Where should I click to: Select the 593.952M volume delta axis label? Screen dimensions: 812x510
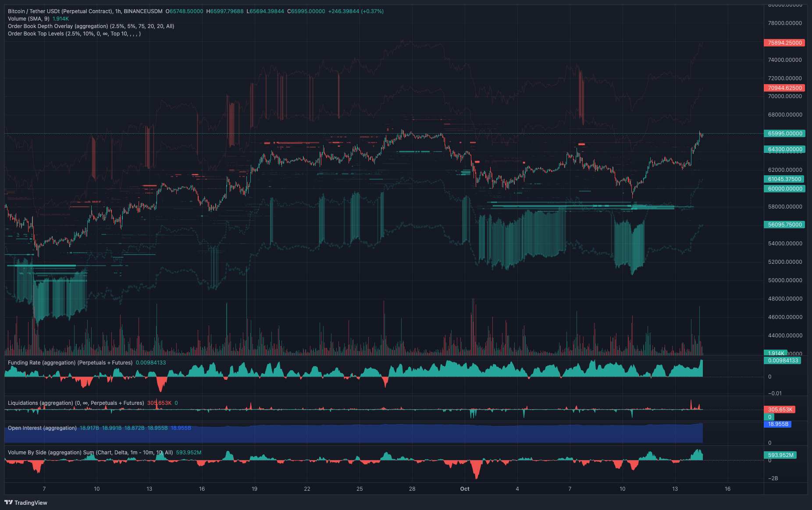(x=780, y=455)
